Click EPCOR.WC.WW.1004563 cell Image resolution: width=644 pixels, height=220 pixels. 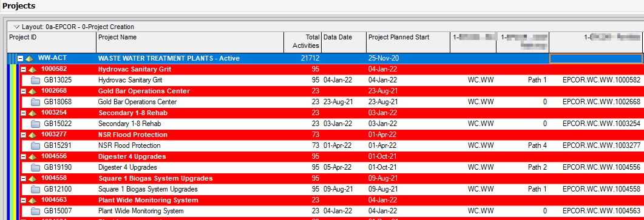click(x=602, y=212)
